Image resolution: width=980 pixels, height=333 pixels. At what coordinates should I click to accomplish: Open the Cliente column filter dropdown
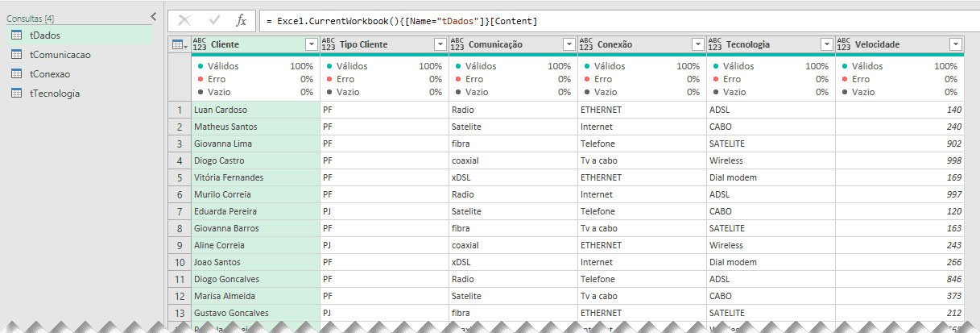point(312,45)
